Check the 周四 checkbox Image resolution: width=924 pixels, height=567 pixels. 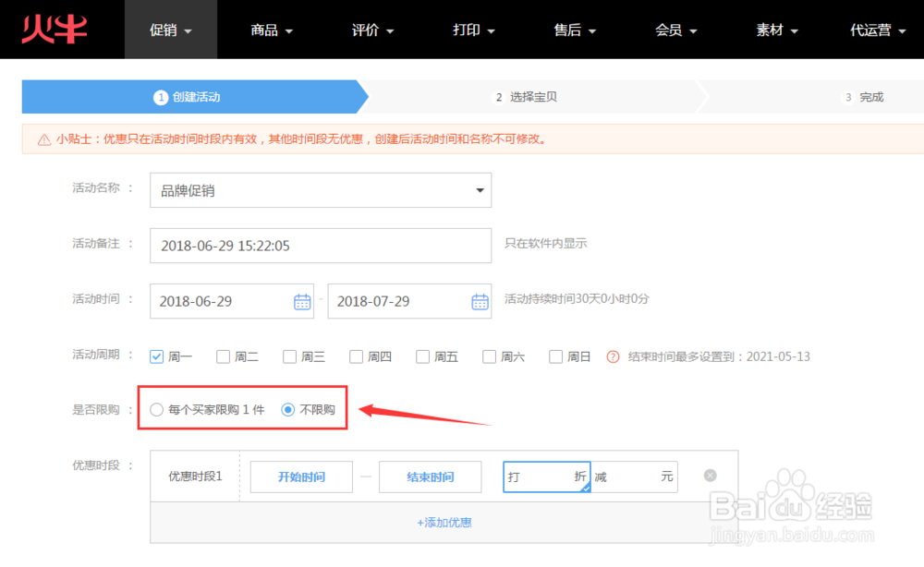point(356,356)
